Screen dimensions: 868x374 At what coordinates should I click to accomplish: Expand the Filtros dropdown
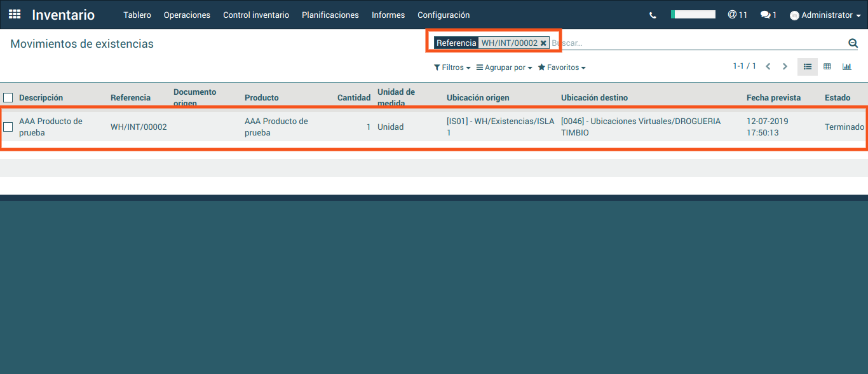tap(452, 67)
